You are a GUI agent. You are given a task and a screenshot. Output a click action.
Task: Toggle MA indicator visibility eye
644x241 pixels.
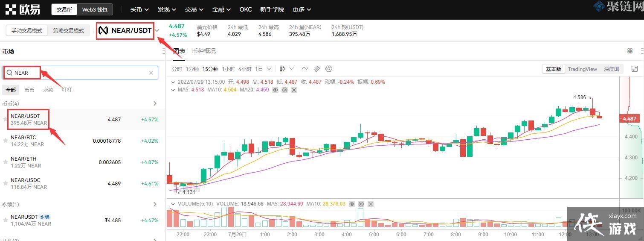(x=276, y=90)
